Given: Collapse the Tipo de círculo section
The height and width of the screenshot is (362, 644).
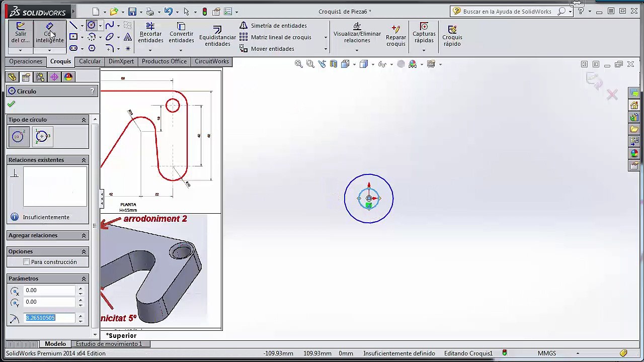Looking at the screenshot, I should 84,120.
